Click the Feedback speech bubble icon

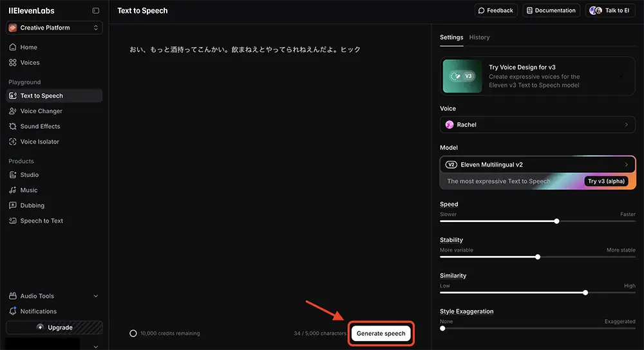click(x=481, y=11)
